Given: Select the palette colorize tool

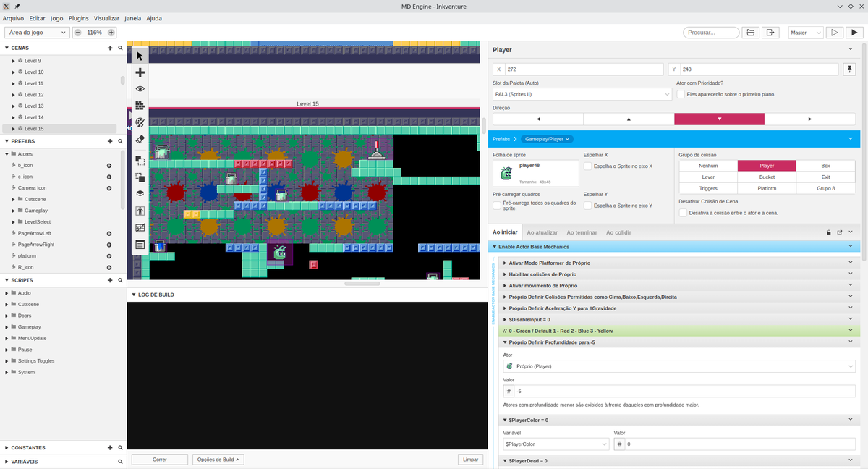Looking at the screenshot, I should point(140,122).
